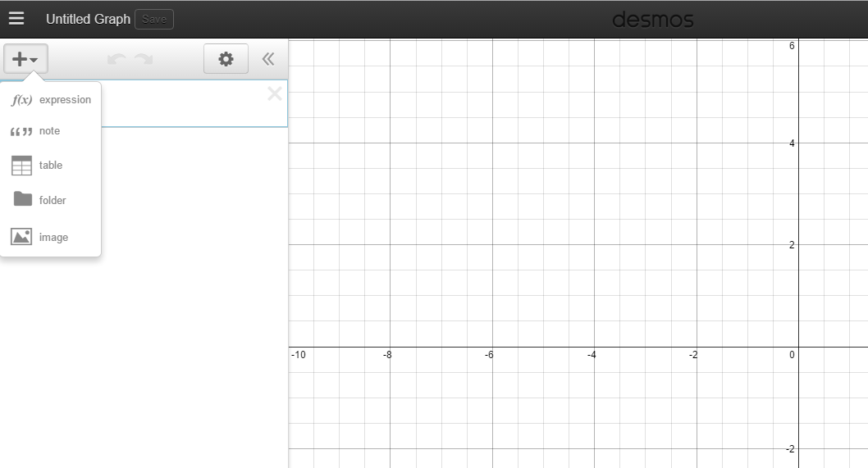The height and width of the screenshot is (468, 868).
Task: Click the -10 x-axis label
Action: [x=299, y=355]
